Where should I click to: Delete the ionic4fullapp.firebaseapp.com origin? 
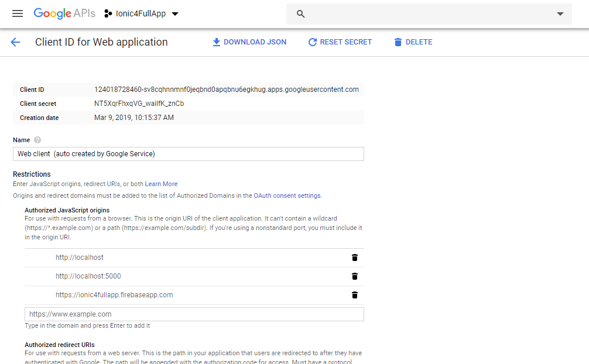pos(355,296)
